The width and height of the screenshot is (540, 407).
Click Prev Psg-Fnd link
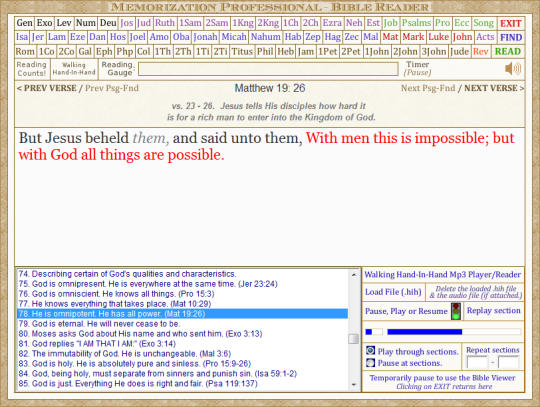pyautogui.click(x=112, y=88)
